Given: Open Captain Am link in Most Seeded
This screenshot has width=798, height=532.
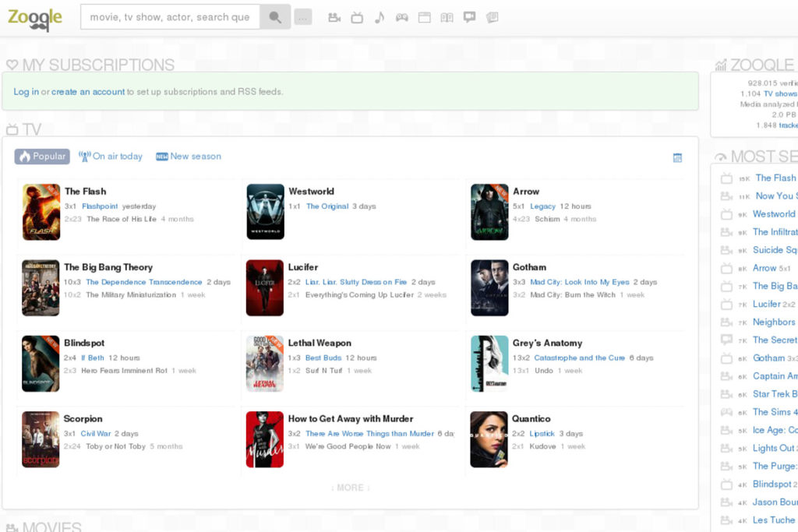Looking at the screenshot, I should tap(775, 376).
